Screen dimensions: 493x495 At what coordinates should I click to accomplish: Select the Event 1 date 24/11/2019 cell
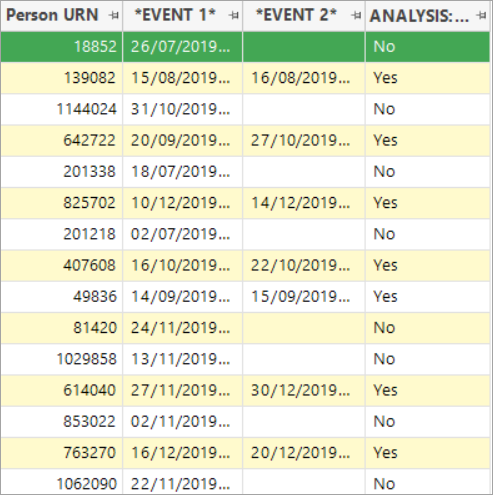pos(183,328)
